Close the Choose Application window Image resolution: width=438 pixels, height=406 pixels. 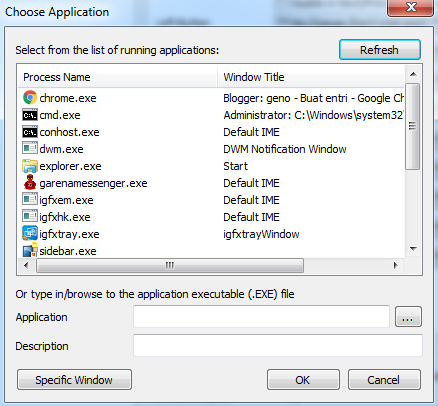[x=411, y=7]
